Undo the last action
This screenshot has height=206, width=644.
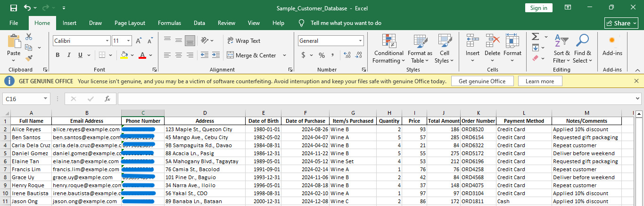pos(27,8)
